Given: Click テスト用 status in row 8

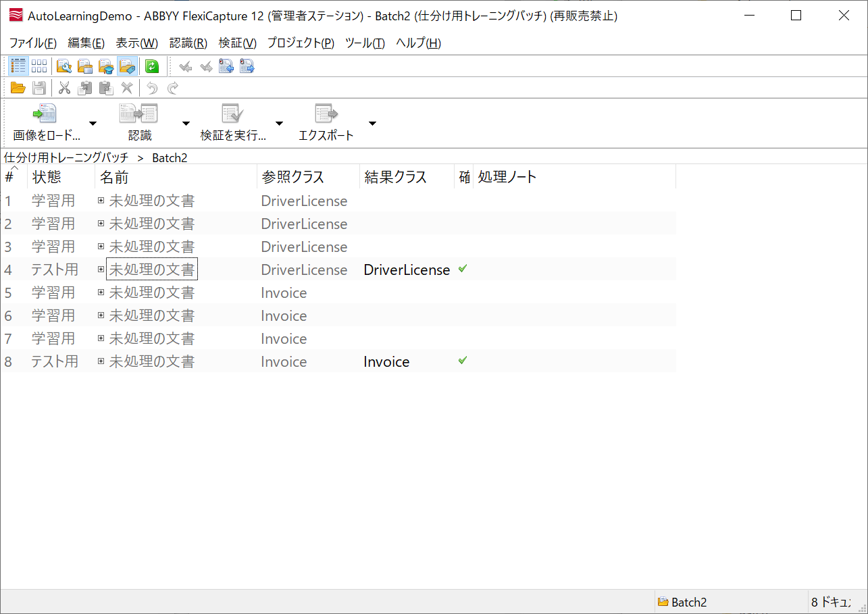Looking at the screenshot, I should coord(55,361).
